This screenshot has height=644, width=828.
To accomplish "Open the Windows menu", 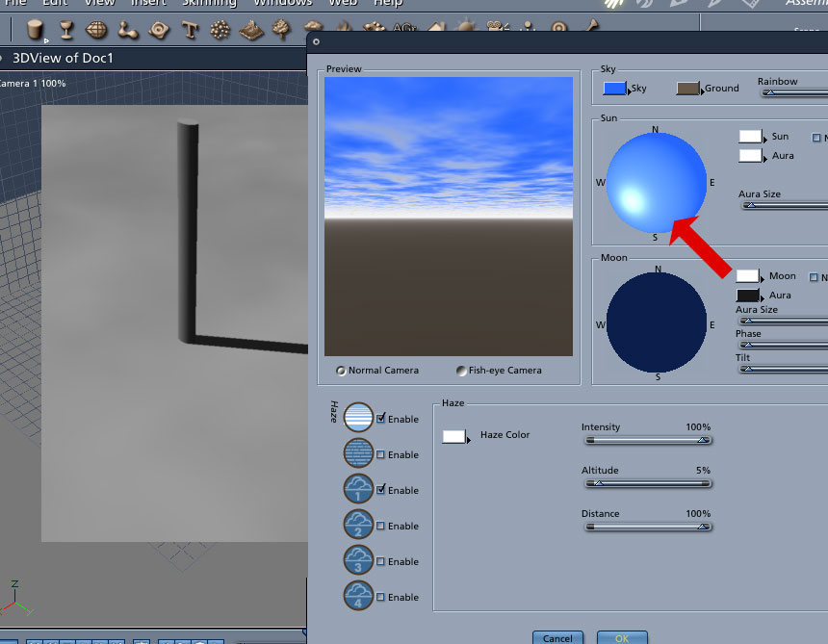I will click(282, 3).
